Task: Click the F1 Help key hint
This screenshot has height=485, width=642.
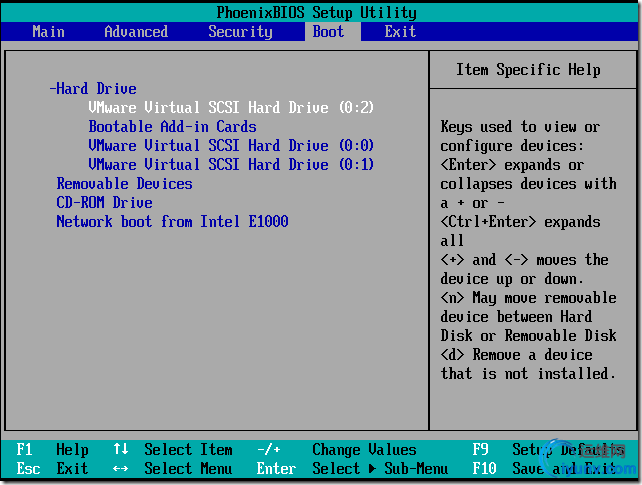Action: pyautogui.click(x=52, y=449)
